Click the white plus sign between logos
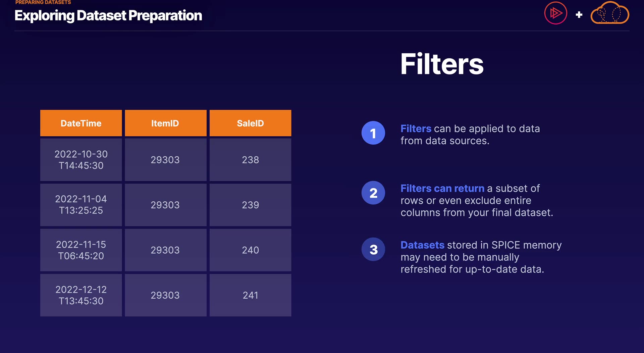The height and width of the screenshot is (353, 644). pos(579,15)
